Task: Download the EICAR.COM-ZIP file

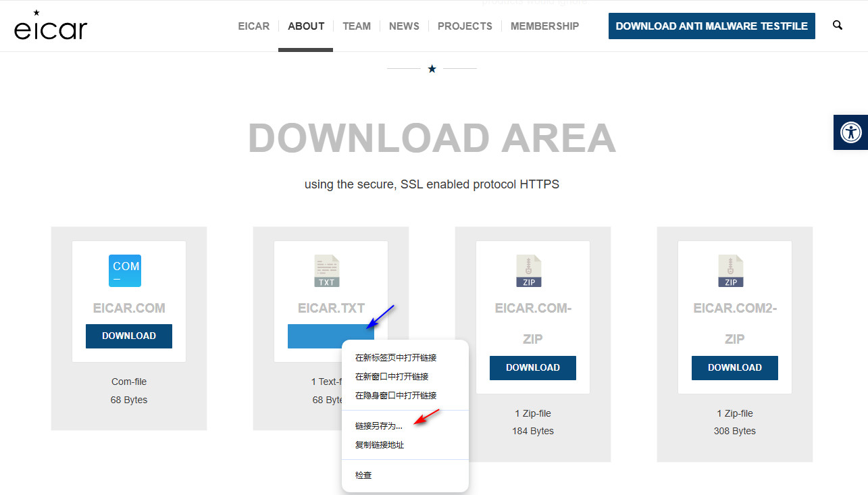Action: (533, 368)
